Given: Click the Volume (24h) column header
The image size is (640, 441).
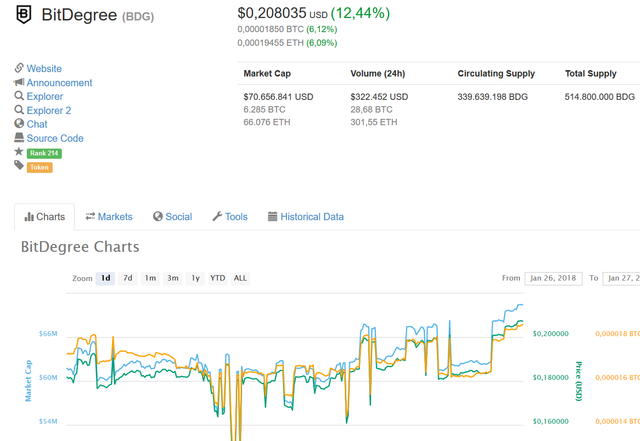Looking at the screenshot, I should pos(378,74).
